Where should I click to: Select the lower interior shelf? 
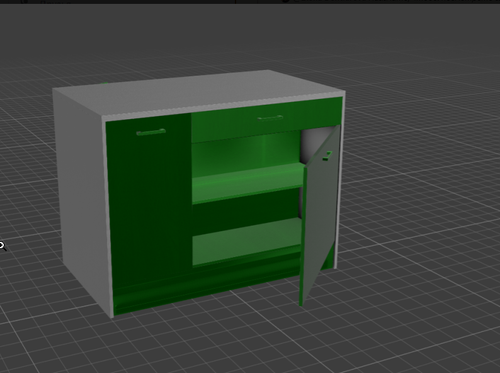[x=247, y=243]
